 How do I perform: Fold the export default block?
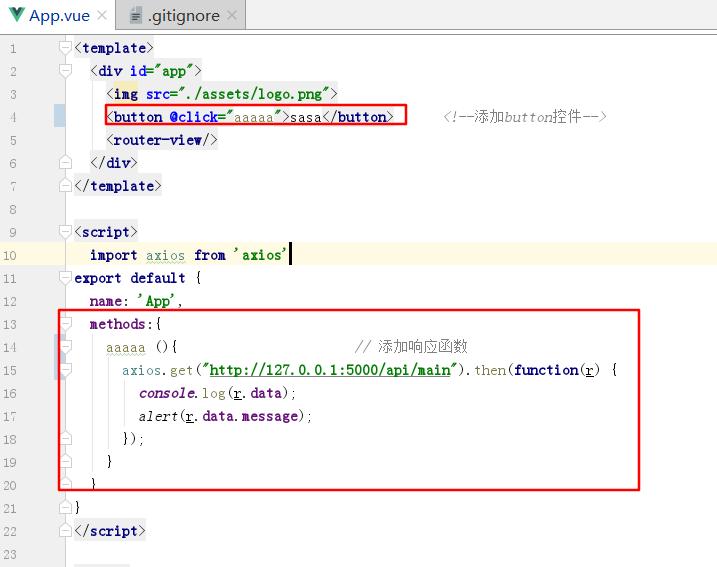tap(66, 278)
